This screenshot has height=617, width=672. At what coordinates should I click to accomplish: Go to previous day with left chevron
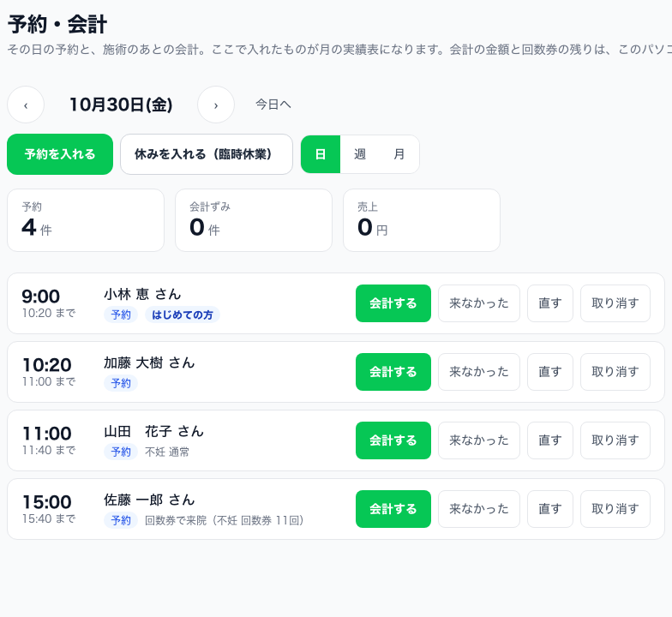coord(26,105)
